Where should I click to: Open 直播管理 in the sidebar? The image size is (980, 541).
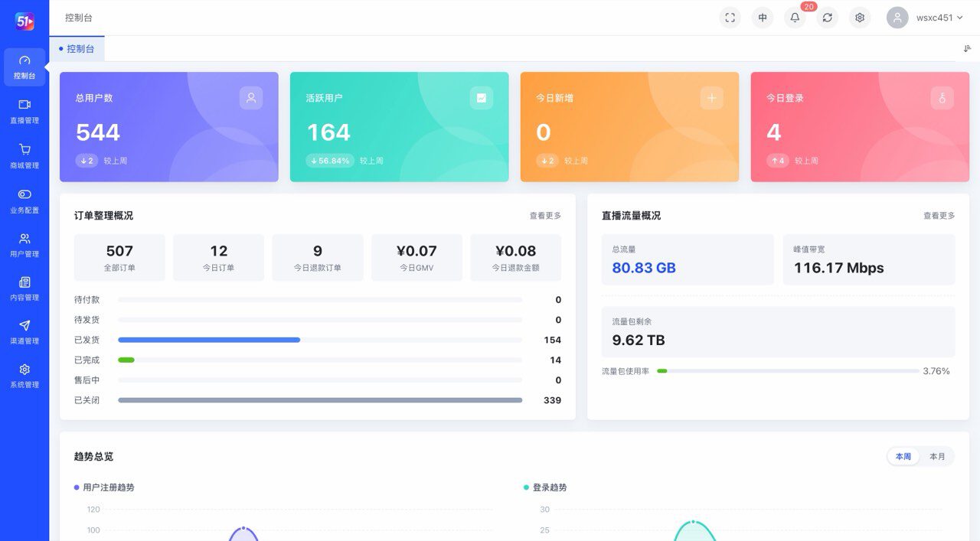pyautogui.click(x=24, y=111)
